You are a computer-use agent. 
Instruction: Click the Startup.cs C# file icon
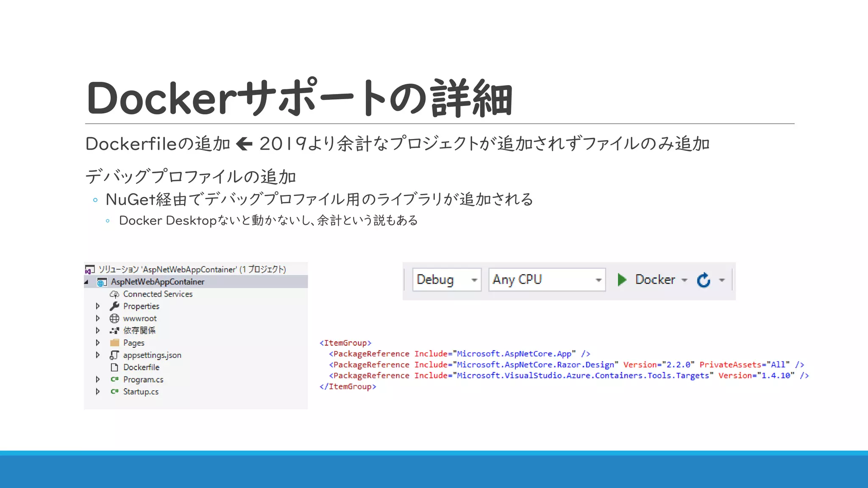click(114, 391)
